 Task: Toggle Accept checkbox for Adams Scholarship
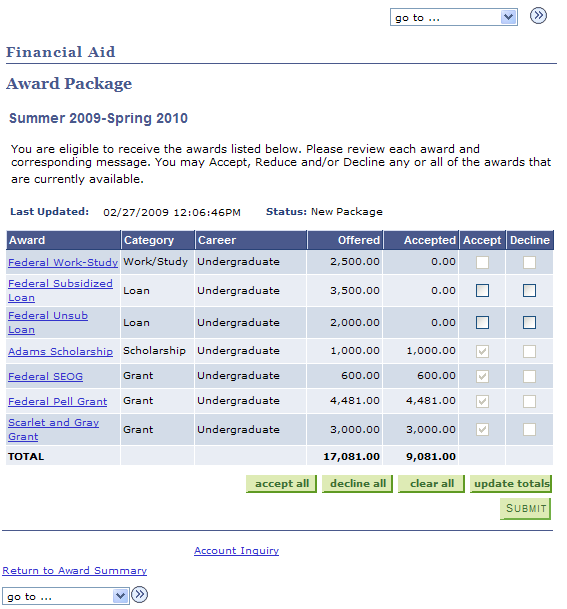[482, 351]
